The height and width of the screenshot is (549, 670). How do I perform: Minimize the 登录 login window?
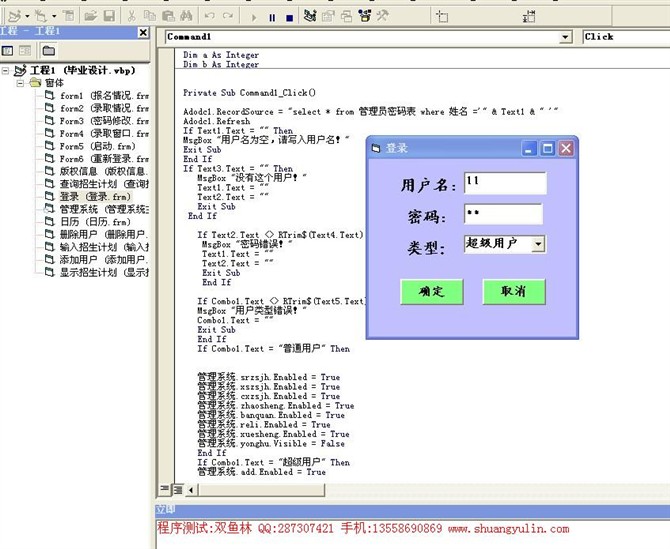pyautogui.click(x=529, y=149)
